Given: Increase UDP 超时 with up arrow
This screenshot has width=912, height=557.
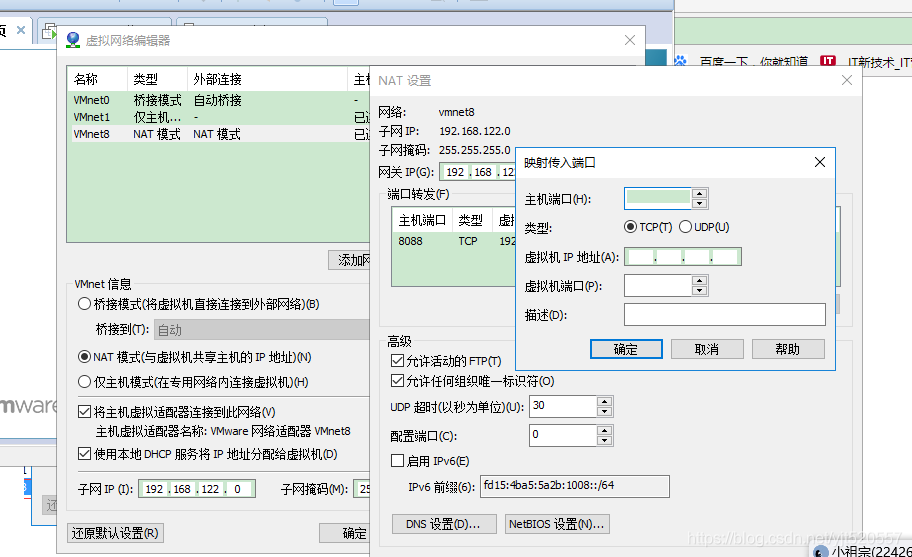Looking at the screenshot, I should 605,401.
